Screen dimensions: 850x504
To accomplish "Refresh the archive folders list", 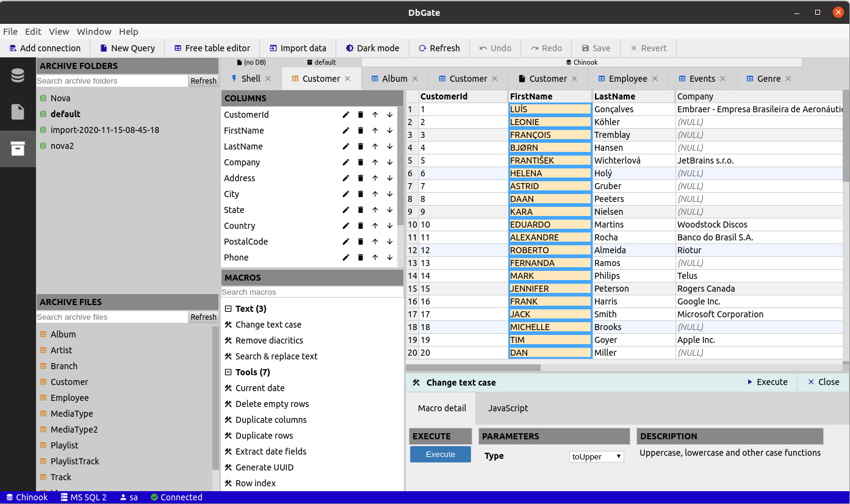I will (203, 81).
